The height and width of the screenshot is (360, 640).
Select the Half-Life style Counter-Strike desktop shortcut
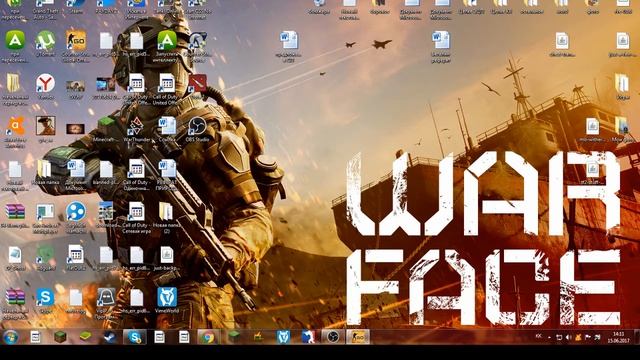coord(197,41)
